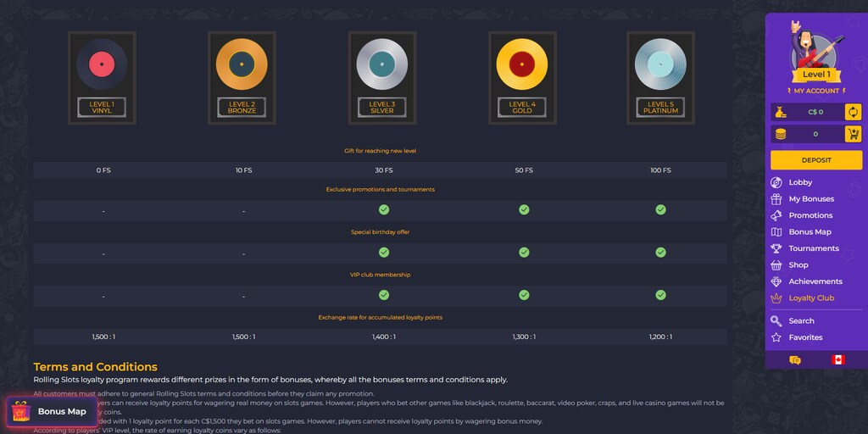The height and width of the screenshot is (434, 868).
Task: Select Bonus Map in sidebar menu
Action: tap(809, 232)
